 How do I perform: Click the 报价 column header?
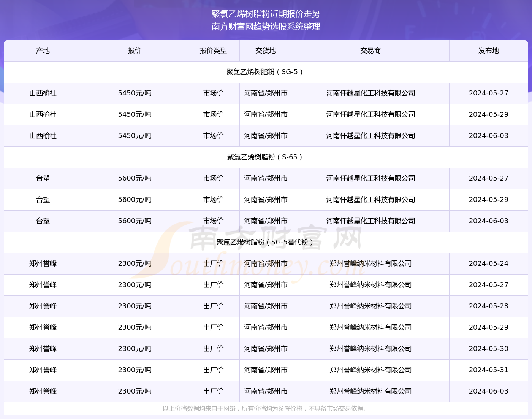(x=135, y=51)
